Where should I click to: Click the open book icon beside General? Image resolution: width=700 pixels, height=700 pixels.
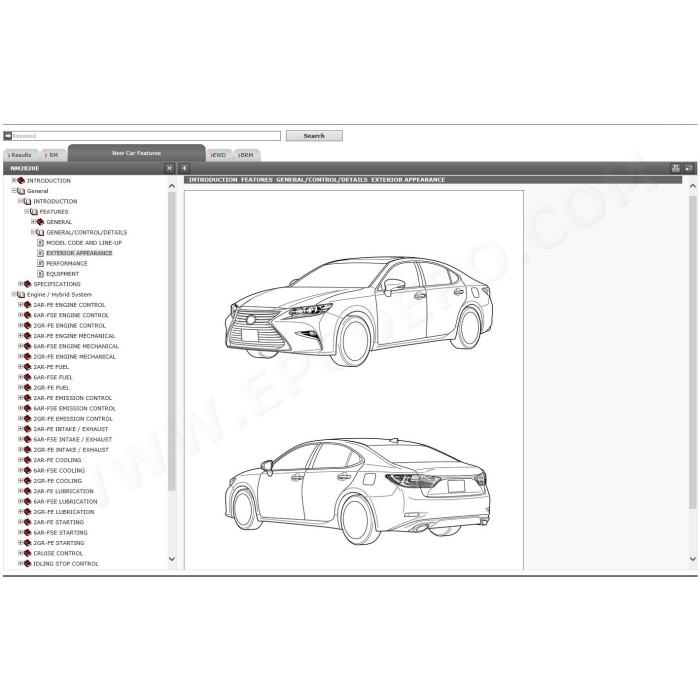[x=21, y=191]
